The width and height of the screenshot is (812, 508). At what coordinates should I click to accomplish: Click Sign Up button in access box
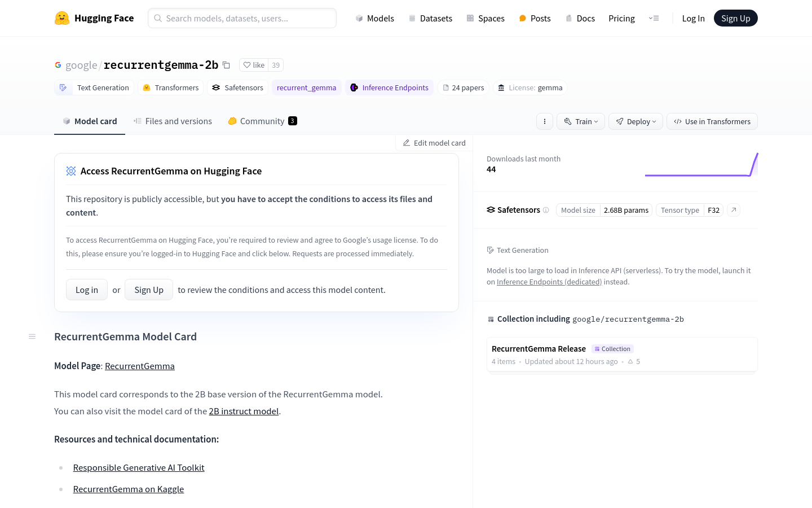(149, 290)
